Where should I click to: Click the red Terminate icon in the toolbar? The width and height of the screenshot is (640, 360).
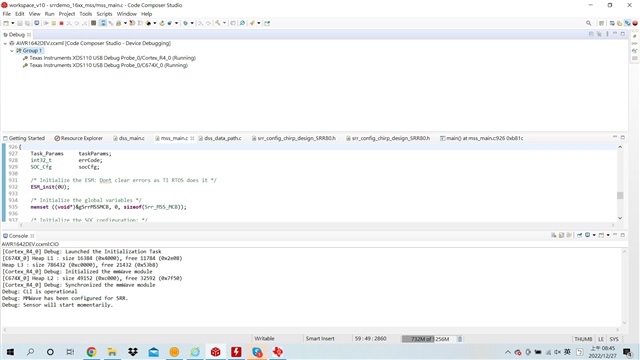point(61,23)
